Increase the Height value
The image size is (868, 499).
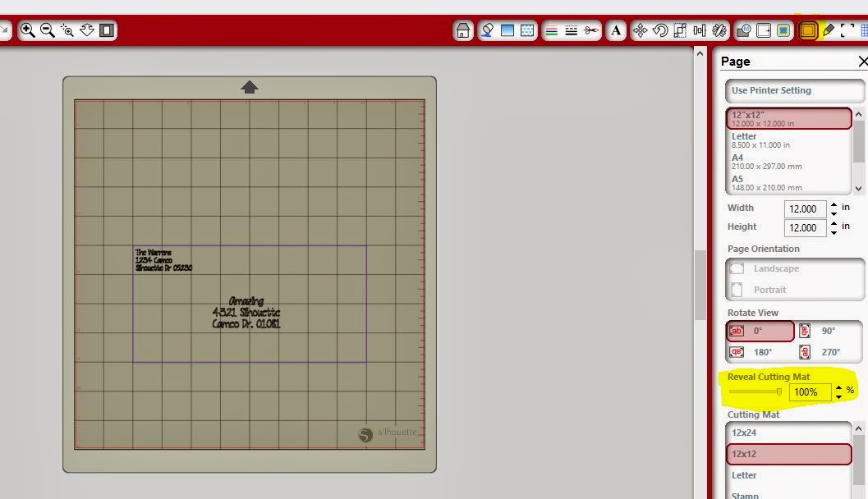(x=834, y=223)
